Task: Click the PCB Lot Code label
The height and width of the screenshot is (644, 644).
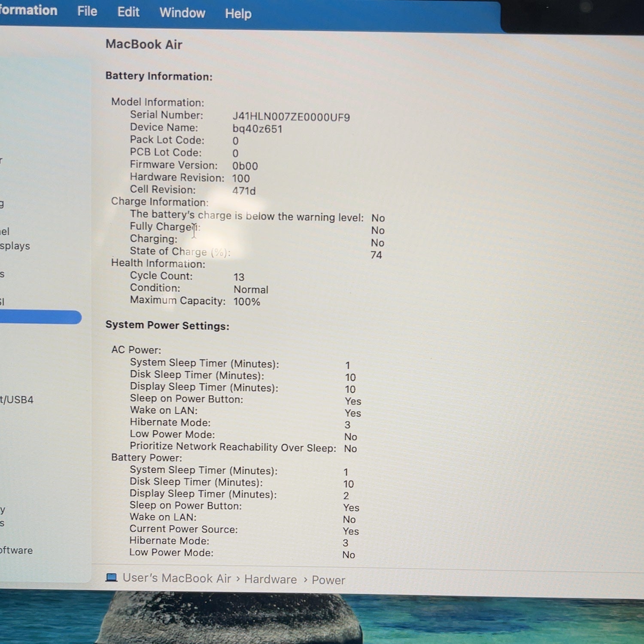Action: point(166,152)
